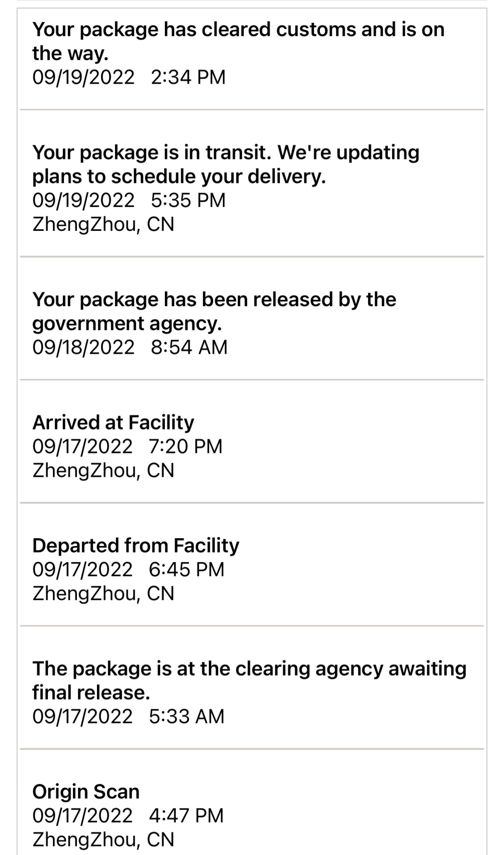
Task: Click the clearing agency awaiting release message
Action: [x=249, y=681]
